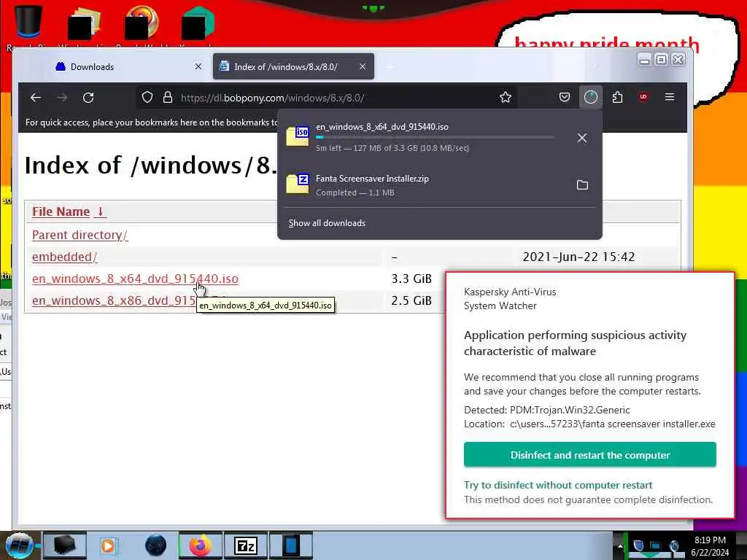Open the blue phone-shaped taskbar icon
747x560 pixels.
[x=291, y=545]
